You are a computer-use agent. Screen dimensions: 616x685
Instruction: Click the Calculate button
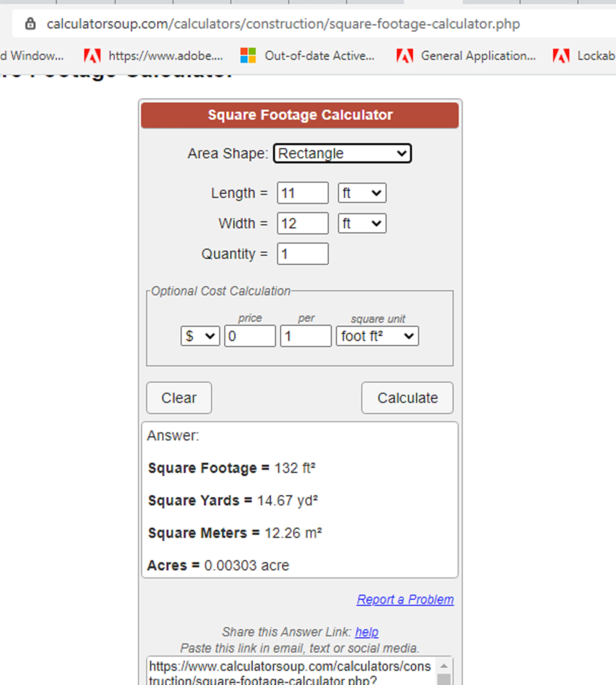pyautogui.click(x=407, y=398)
